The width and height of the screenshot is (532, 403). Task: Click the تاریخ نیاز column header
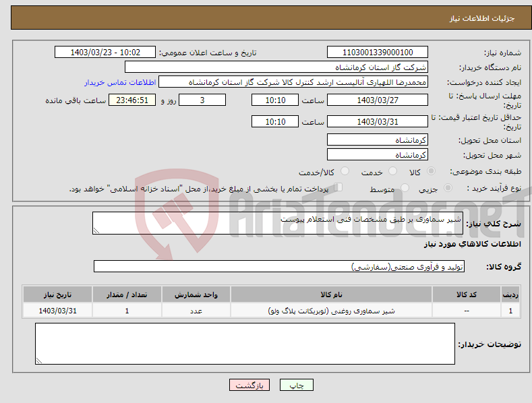click(x=58, y=294)
